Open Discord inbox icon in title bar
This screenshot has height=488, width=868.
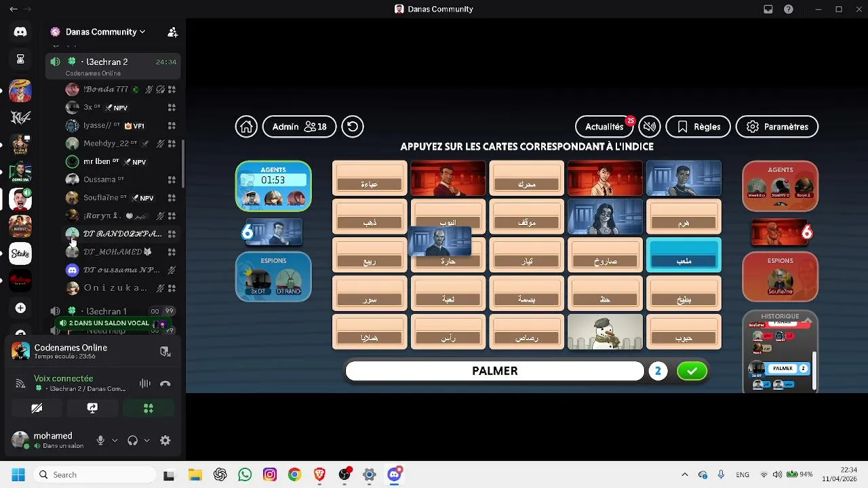click(x=768, y=9)
